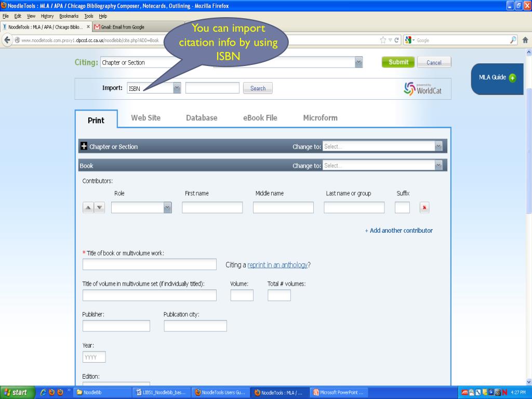Click the bookmark star icon in address bar
The width and height of the screenshot is (532, 399).
(383, 40)
